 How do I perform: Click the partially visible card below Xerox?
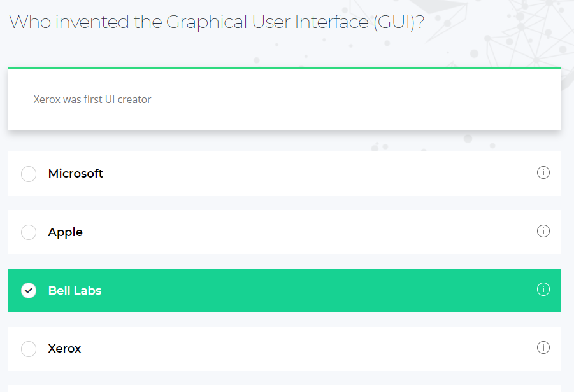pos(284,388)
